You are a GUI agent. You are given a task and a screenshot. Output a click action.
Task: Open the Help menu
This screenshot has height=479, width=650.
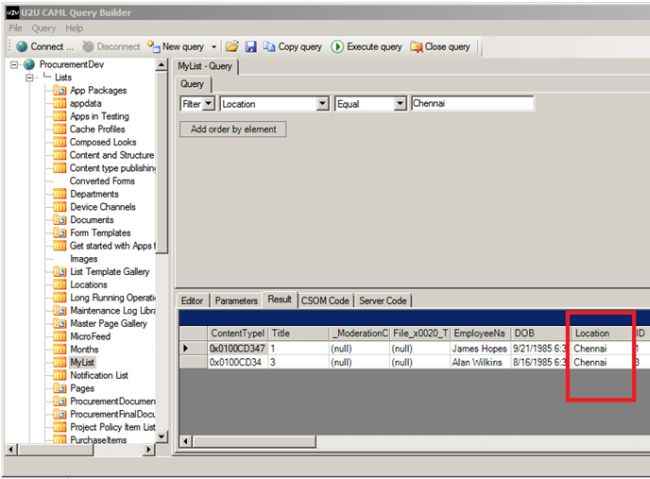[x=74, y=28]
